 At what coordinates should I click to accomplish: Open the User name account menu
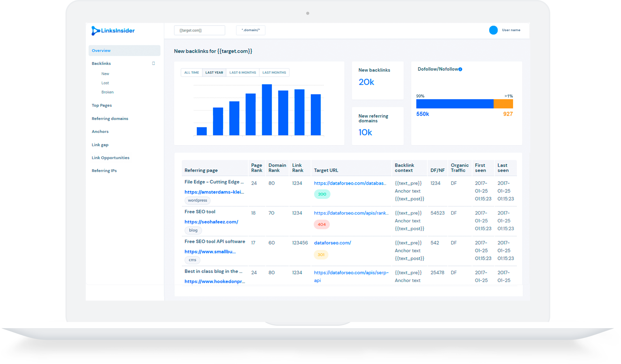point(511,30)
